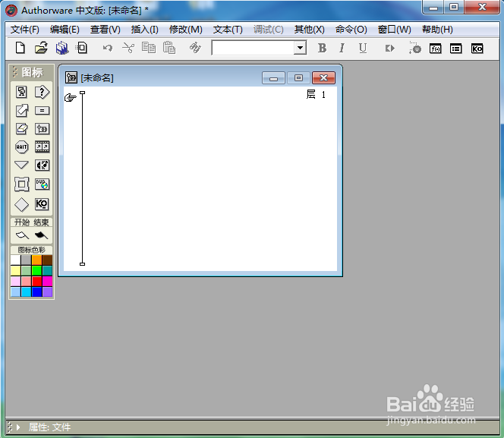
Task: Click the Paste toolbar icon
Action: point(169,48)
